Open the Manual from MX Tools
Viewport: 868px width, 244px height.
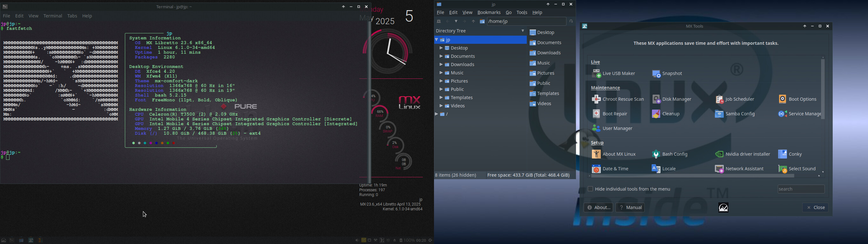coord(630,207)
